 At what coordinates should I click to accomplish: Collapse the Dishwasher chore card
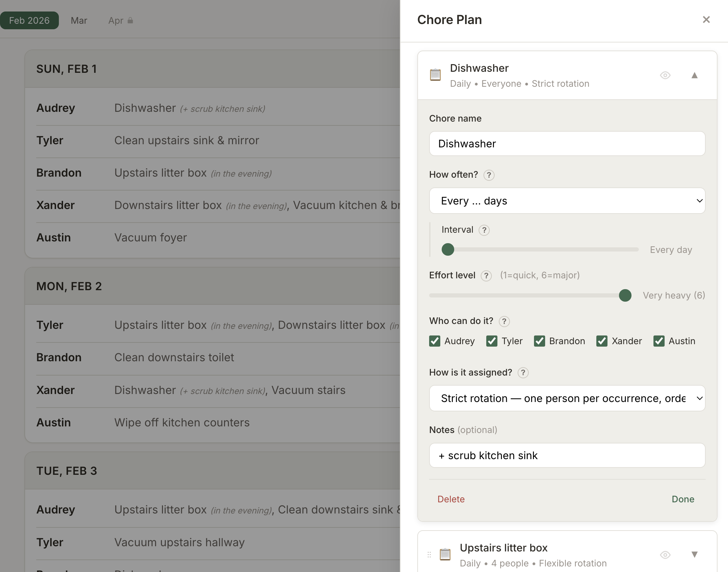(694, 75)
